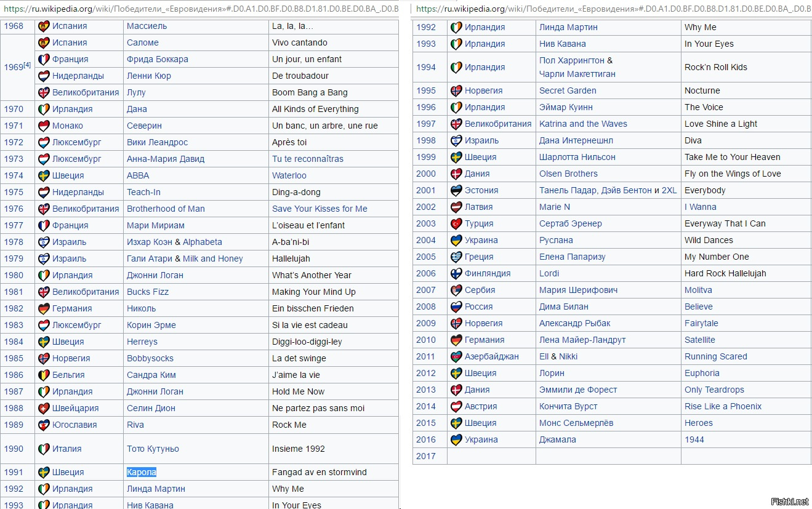The height and width of the screenshot is (509, 812).
Task: Follow the Югославия country link
Action: pos(74,425)
